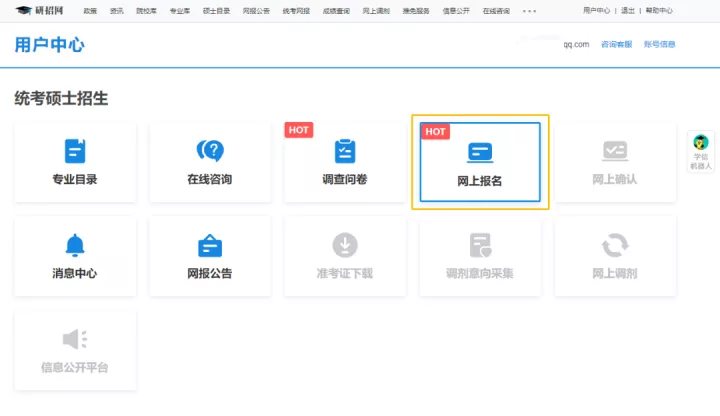Open the 调查问卷 clipboard icon
The image size is (720, 416).
(x=345, y=151)
